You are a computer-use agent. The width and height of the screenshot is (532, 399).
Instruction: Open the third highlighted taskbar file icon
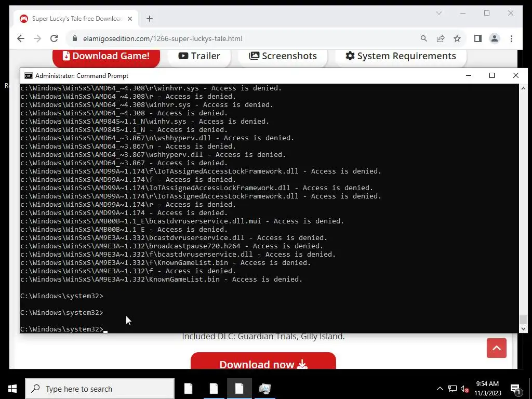(x=239, y=389)
